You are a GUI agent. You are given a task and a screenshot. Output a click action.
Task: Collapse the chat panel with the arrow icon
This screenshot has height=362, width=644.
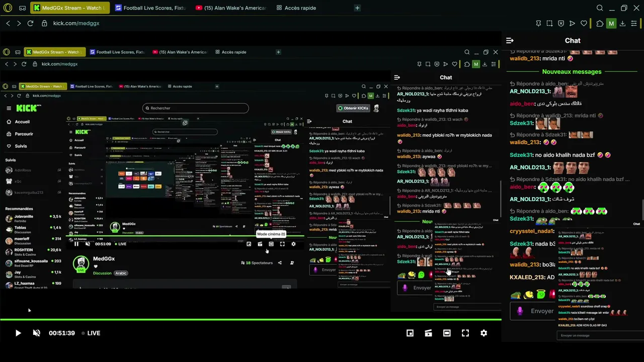[x=510, y=40]
